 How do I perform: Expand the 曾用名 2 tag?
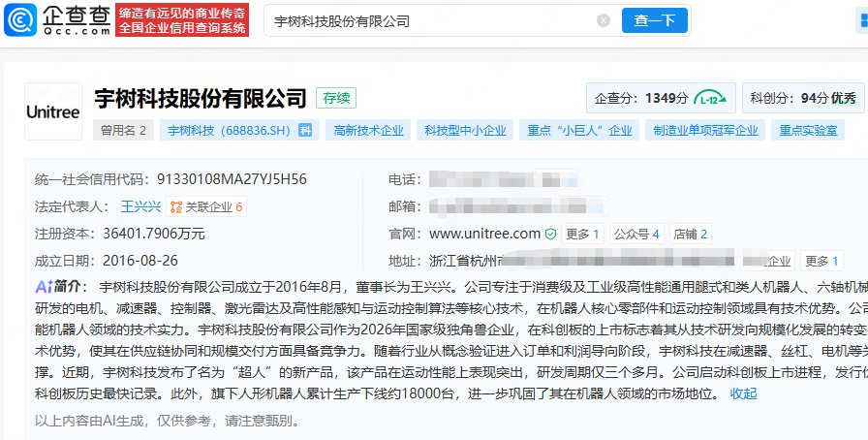coord(123,130)
